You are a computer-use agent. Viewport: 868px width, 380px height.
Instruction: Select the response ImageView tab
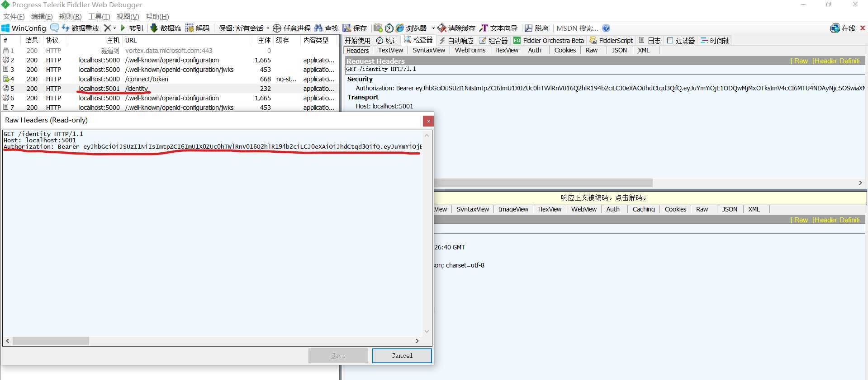coord(513,209)
